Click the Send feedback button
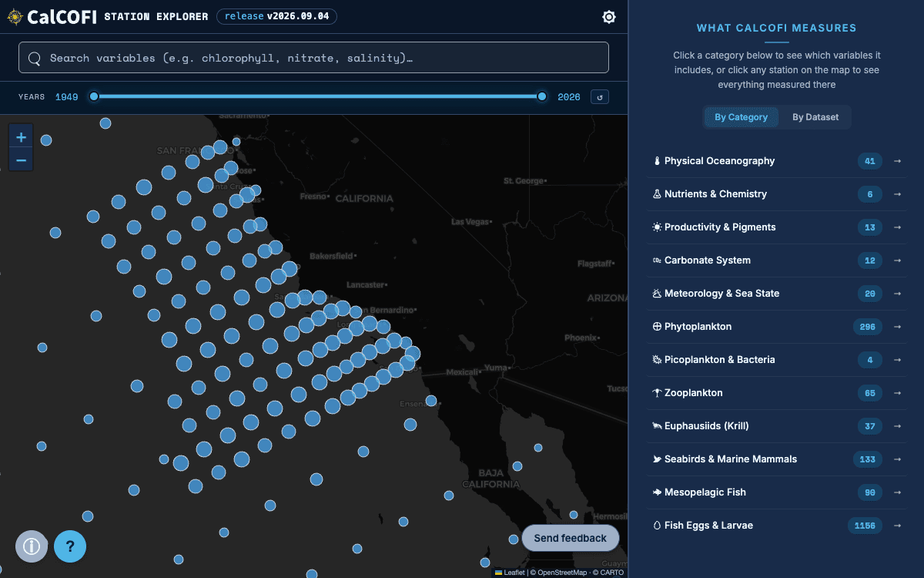This screenshot has height=578, width=924. coord(571,538)
